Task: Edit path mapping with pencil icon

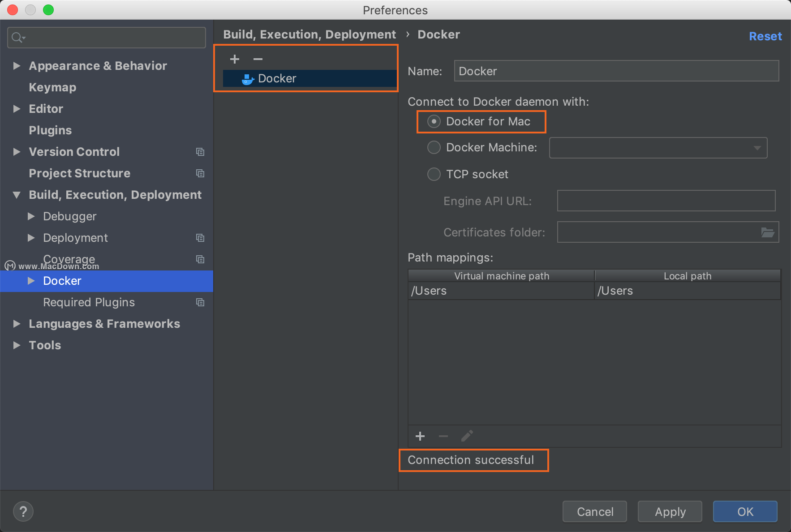Action: 467,436
